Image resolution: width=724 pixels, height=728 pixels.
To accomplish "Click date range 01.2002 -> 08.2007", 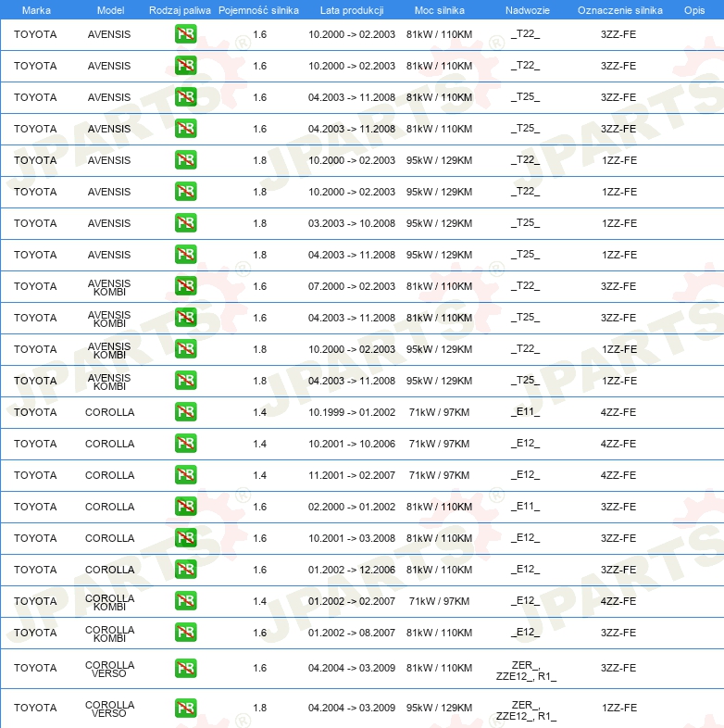I will [351, 633].
